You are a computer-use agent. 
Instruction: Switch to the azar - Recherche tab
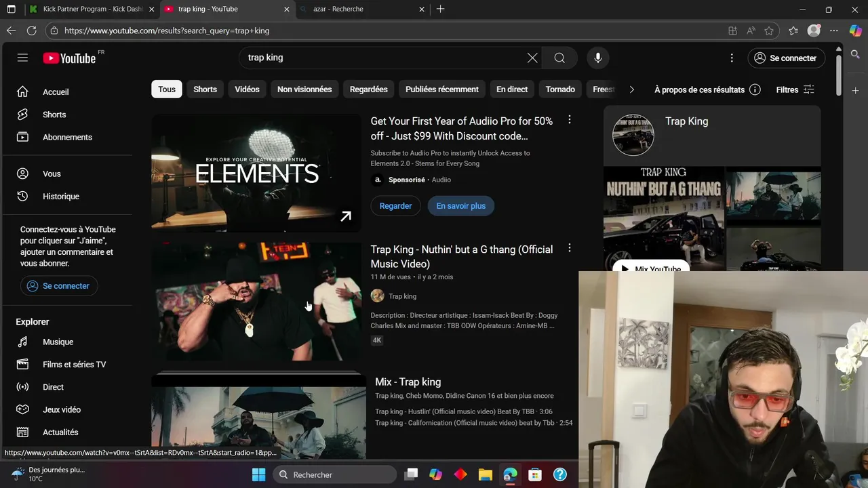coord(363,9)
